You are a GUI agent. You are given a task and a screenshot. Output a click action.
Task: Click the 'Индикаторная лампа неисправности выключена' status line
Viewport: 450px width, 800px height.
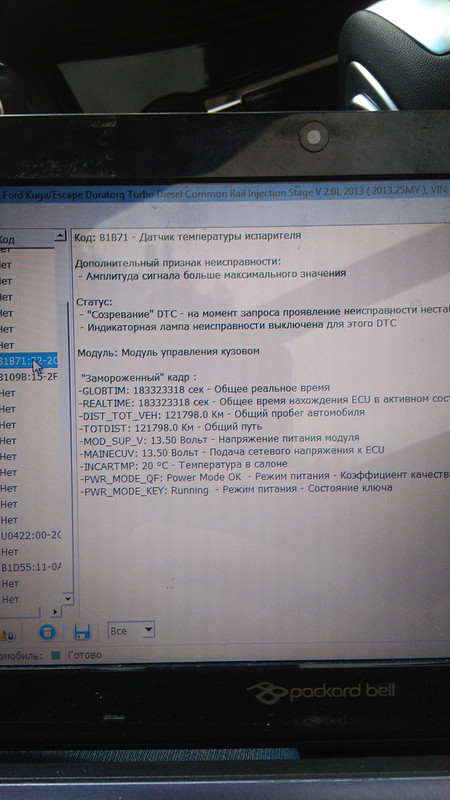pyautogui.click(x=238, y=324)
